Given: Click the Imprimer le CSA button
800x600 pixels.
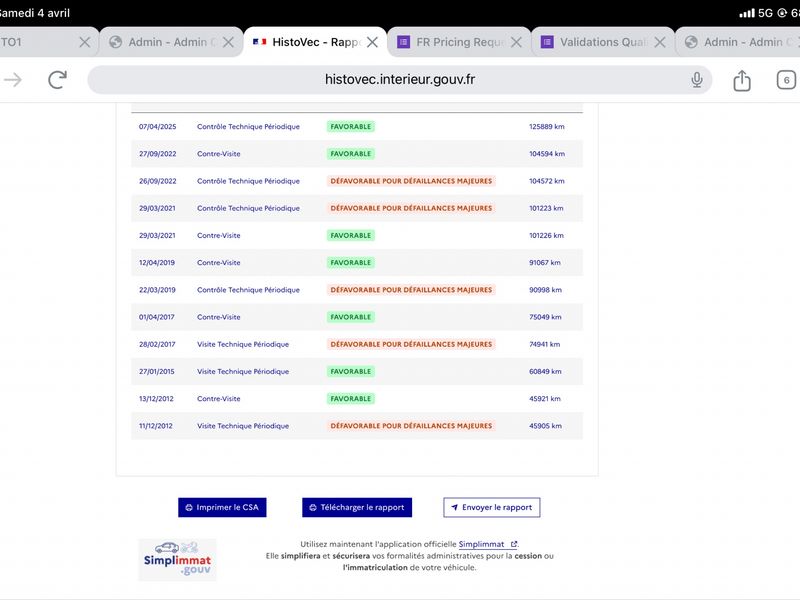Looking at the screenshot, I should 222,507.
